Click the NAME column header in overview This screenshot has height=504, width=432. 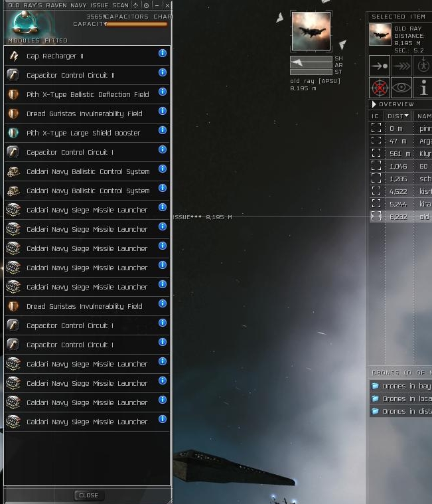pos(423,116)
